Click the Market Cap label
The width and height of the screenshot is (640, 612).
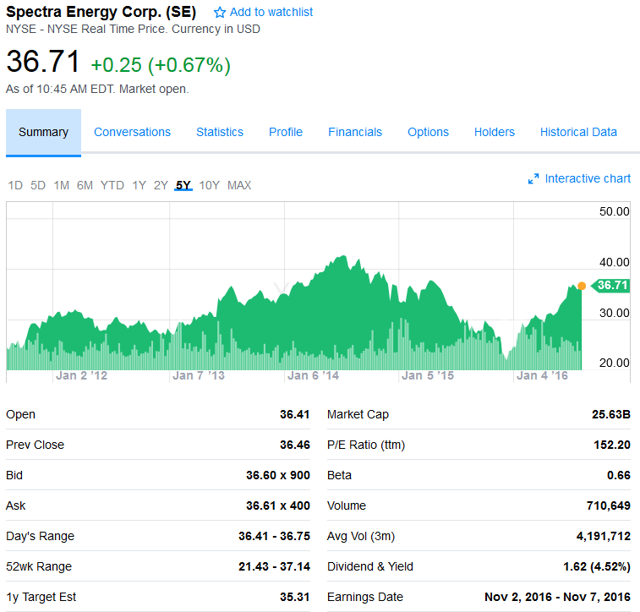(358, 414)
